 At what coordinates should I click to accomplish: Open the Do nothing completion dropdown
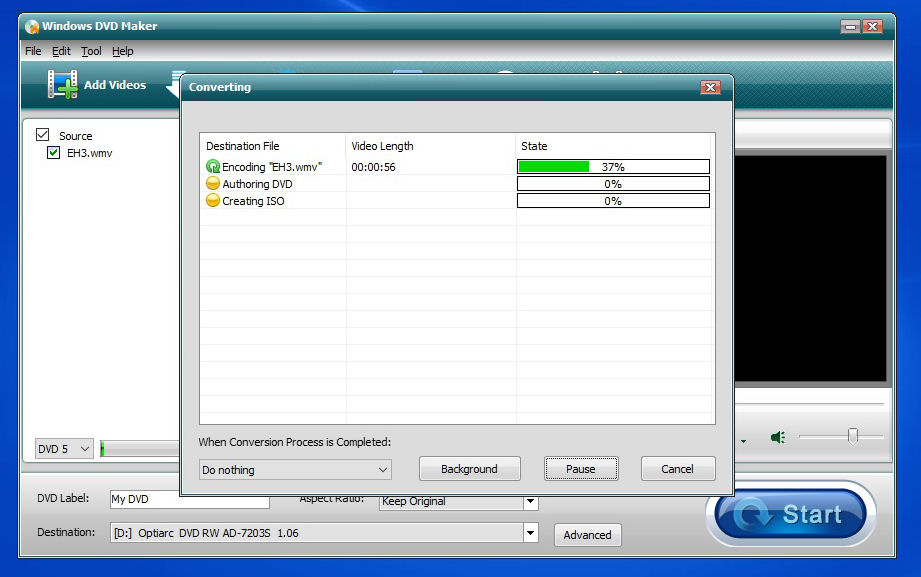(x=295, y=469)
